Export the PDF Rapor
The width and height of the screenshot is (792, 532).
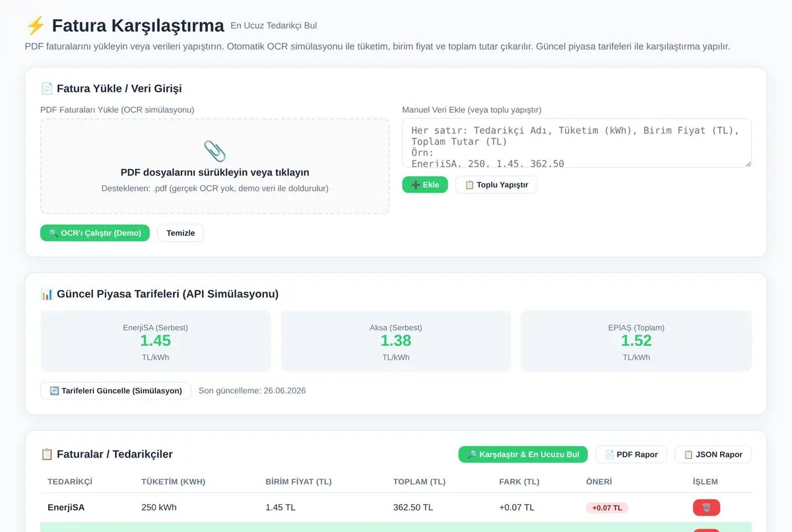tap(631, 454)
